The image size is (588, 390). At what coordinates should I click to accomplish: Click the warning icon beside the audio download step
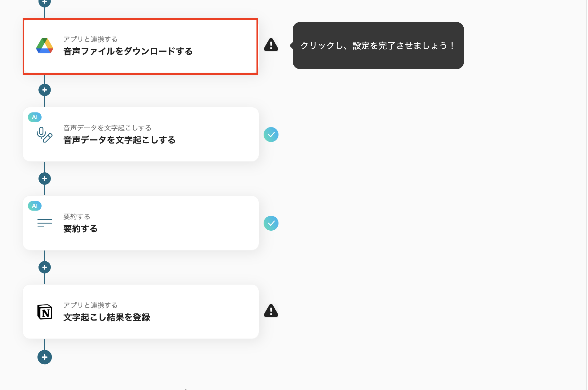pos(271,45)
